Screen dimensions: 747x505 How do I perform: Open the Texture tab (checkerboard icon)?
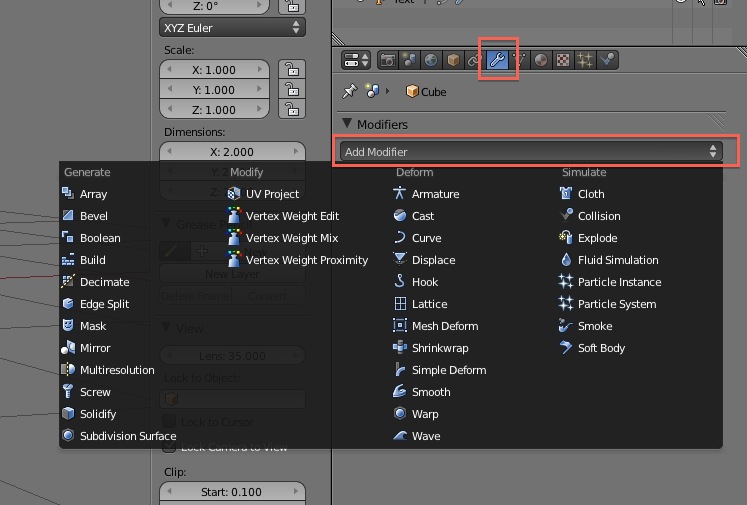coord(563,60)
